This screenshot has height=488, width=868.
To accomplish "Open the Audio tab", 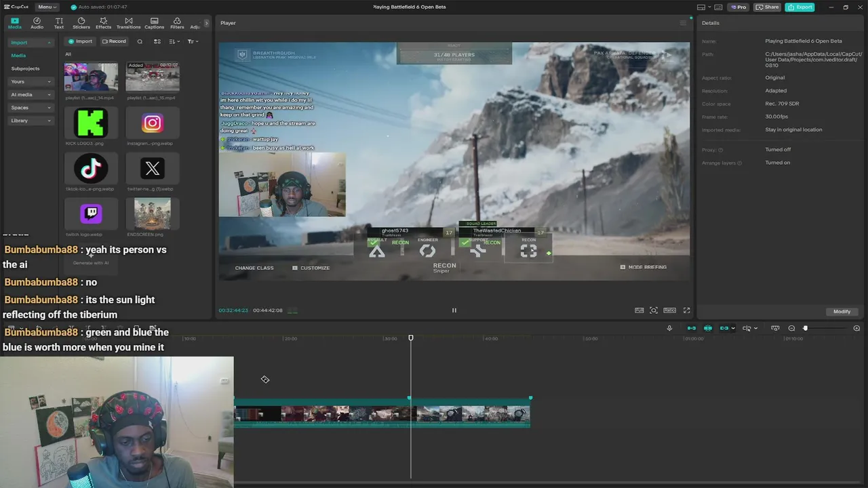I will tap(37, 23).
